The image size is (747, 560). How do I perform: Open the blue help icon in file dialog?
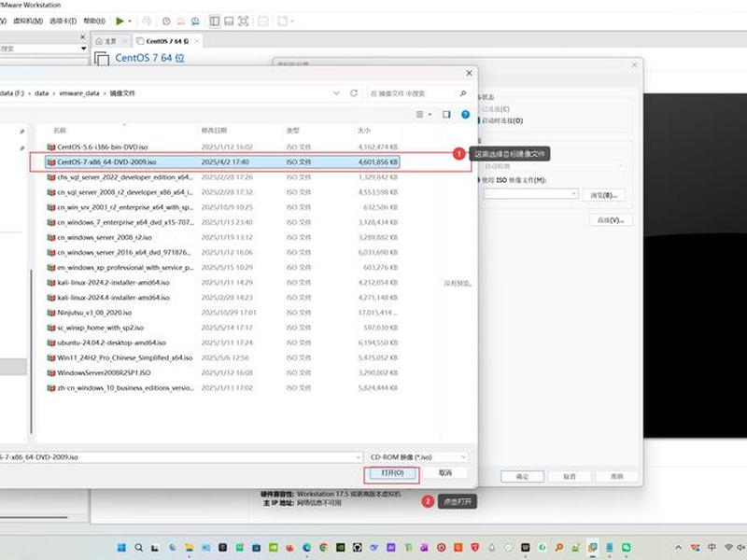pos(465,114)
